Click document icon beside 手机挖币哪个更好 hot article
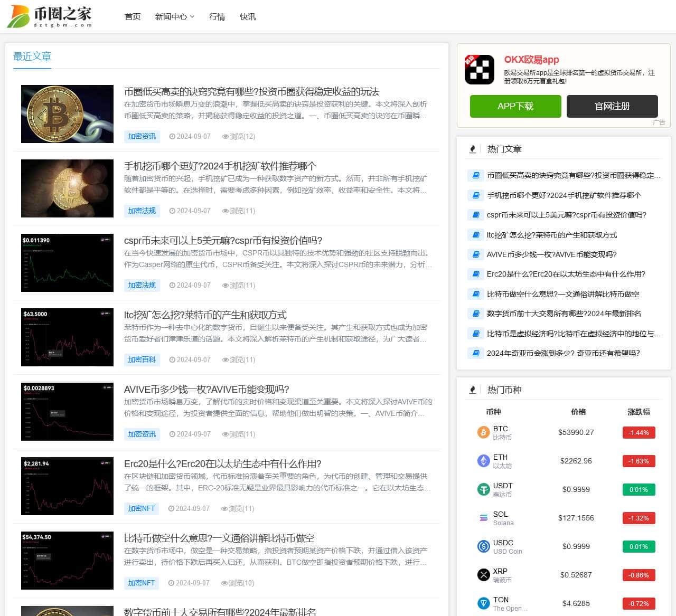Viewport: 676px width, 616px height. coord(475,195)
